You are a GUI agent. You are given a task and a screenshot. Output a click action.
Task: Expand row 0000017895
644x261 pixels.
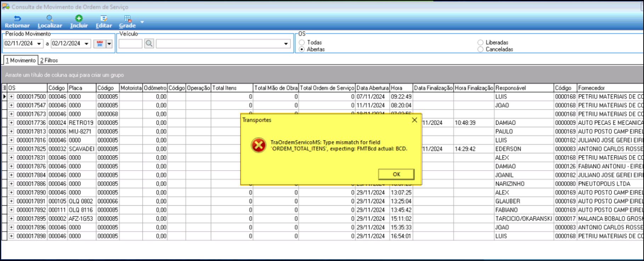pyautogui.click(x=11, y=218)
